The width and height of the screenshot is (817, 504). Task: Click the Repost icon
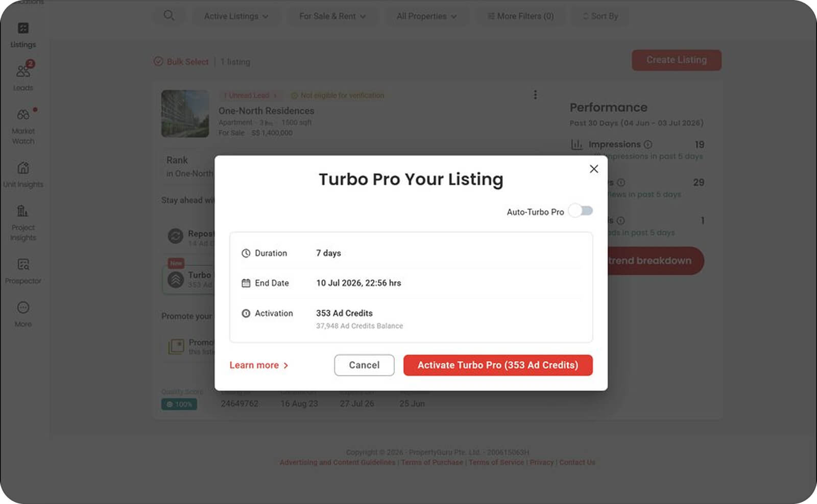pos(176,236)
